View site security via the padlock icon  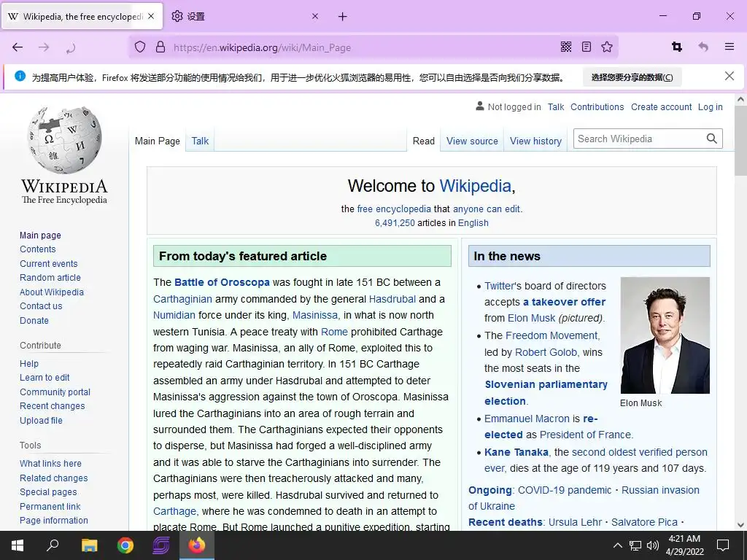coord(160,47)
